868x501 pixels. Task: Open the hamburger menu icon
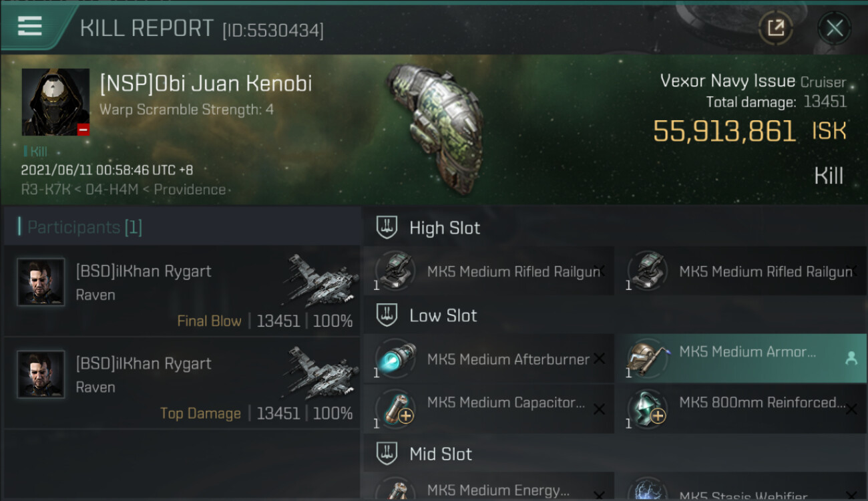coord(30,26)
